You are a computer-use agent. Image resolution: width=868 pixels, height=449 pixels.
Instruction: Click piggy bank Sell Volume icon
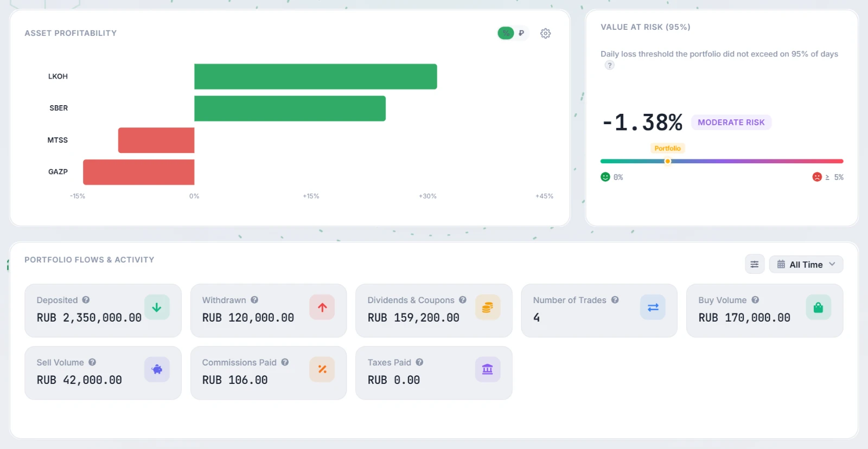click(157, 370)
